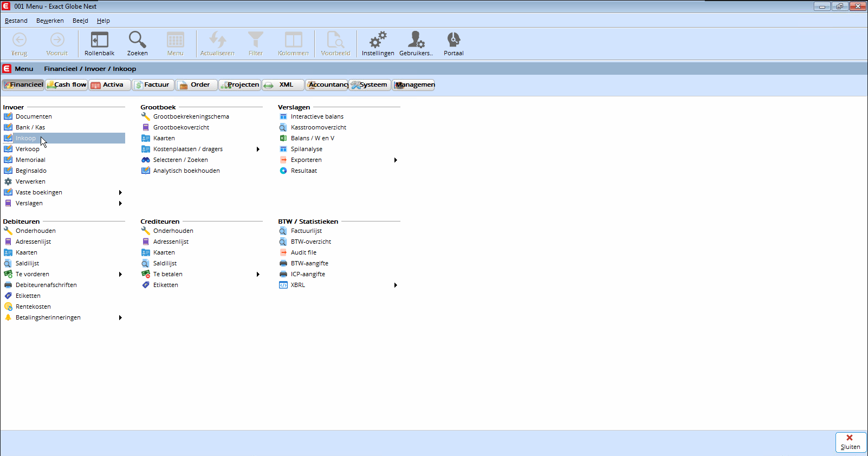Open Beginsaldo entry
This screenshot has height=456, width=868.
[31, 171]
